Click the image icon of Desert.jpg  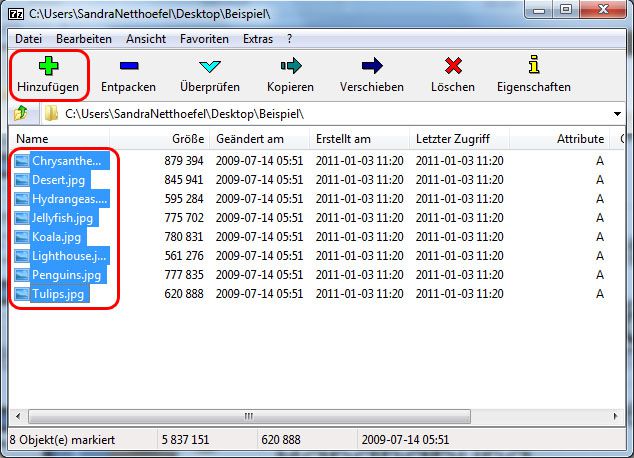(21, 180)
